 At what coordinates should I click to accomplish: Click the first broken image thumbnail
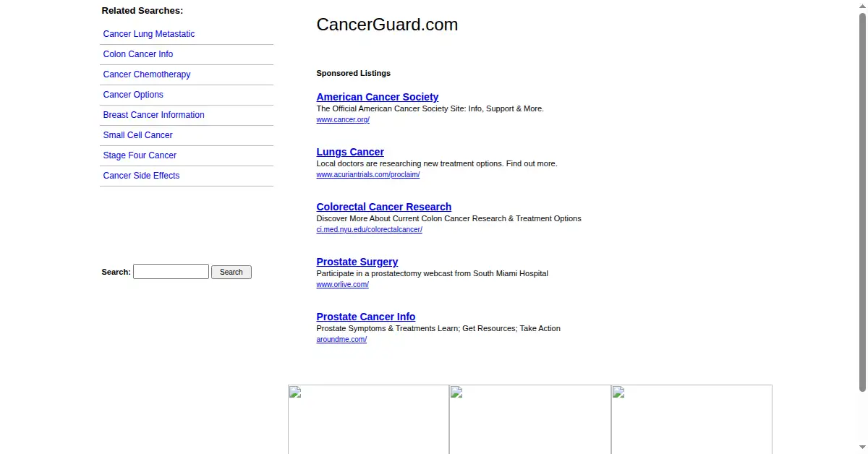(368, 419)
